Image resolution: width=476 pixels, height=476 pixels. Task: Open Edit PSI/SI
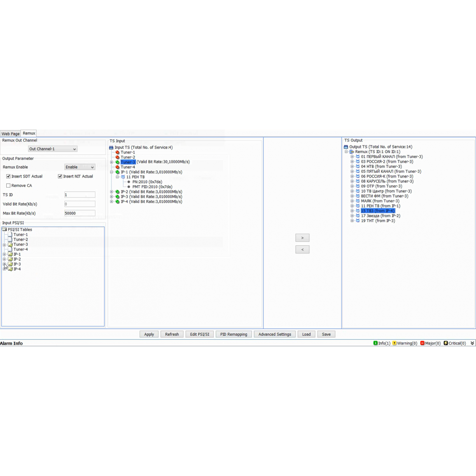200,335
